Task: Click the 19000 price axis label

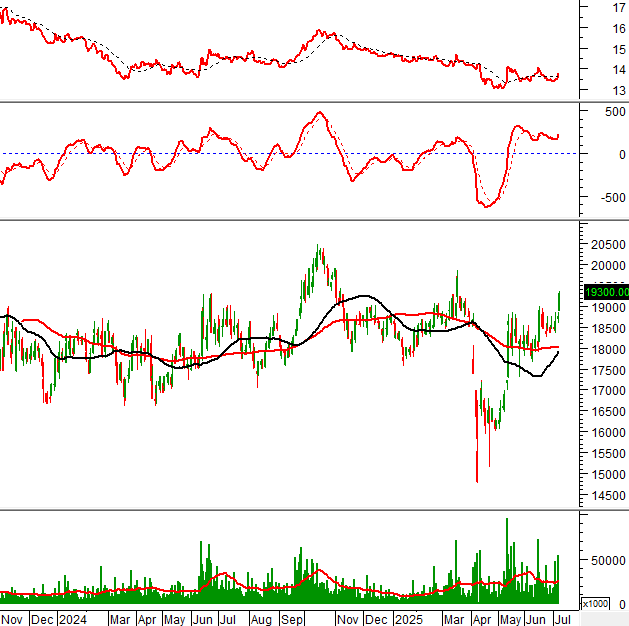Action: pos(608,308)
